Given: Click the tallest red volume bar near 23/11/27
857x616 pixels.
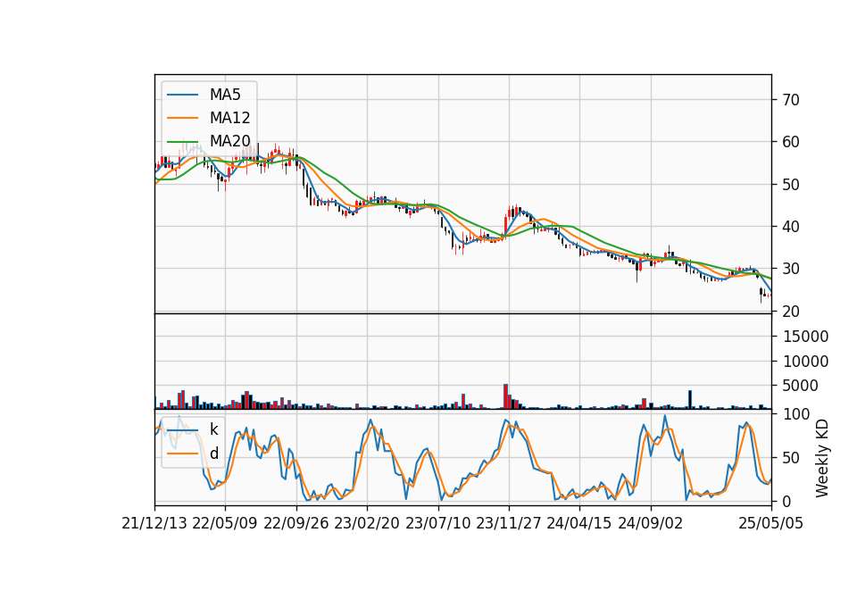Looking at the screenshot, I should 505,396.
